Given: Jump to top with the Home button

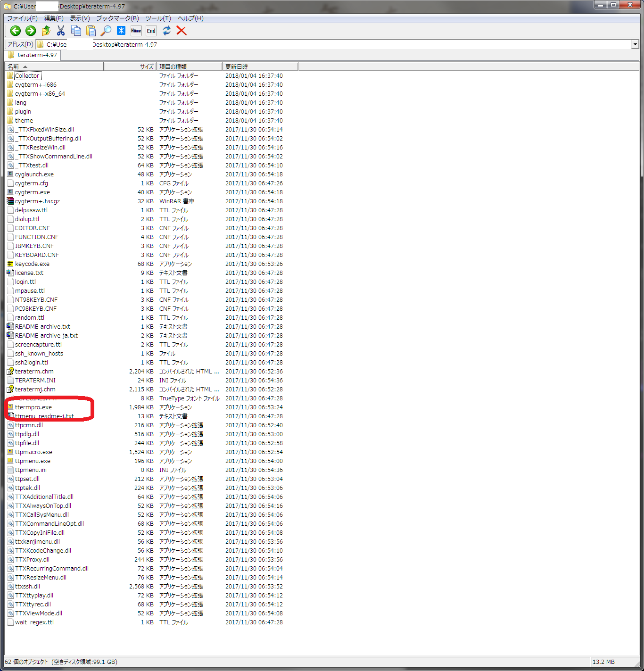Looking at the screenshot, I should tap(136, 31).
